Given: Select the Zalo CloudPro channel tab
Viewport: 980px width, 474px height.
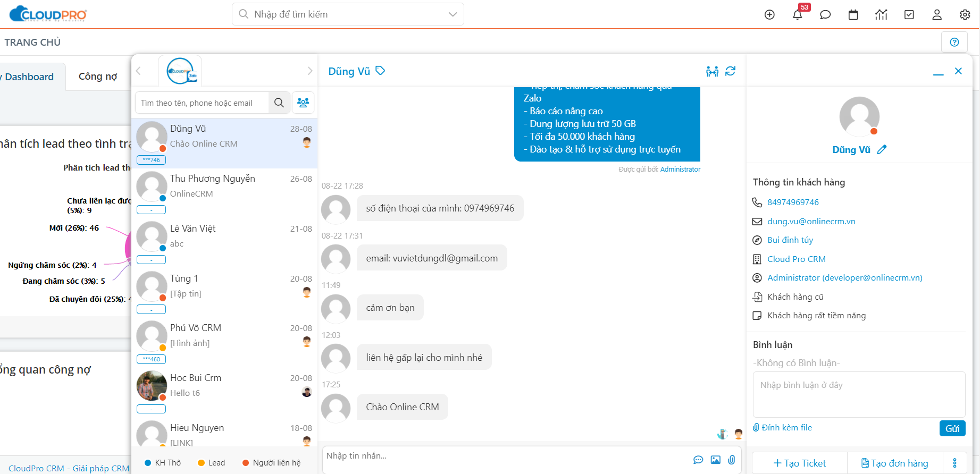Looking at the screenshot, I should pyautogui.click(x=180, y=71).
